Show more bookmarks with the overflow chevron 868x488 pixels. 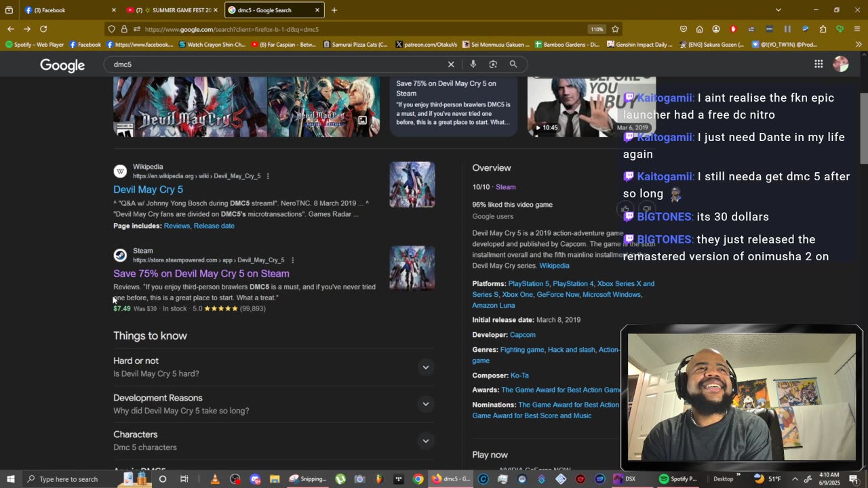(859, 45)
